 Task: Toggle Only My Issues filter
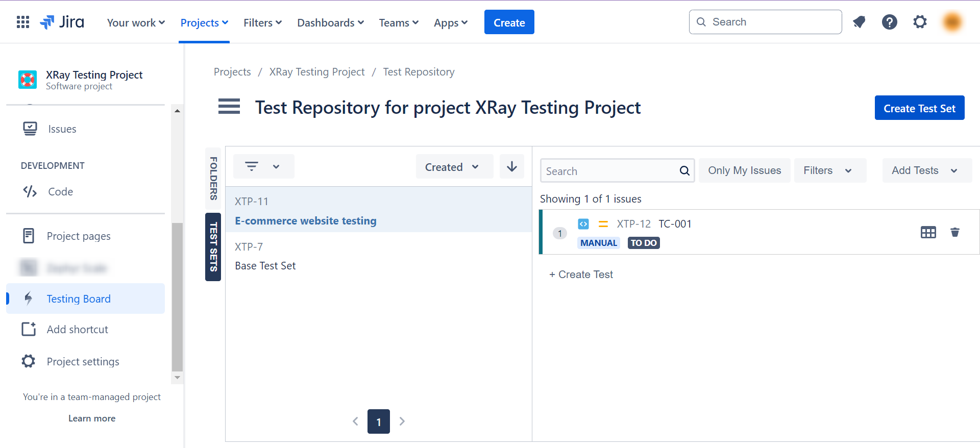click(744, 170)
